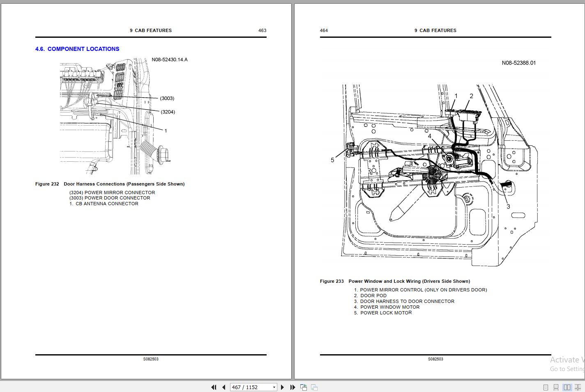This screenshot has width=585, height=392.
Task: Jump to the last page
Action: (x=292, y=387)
